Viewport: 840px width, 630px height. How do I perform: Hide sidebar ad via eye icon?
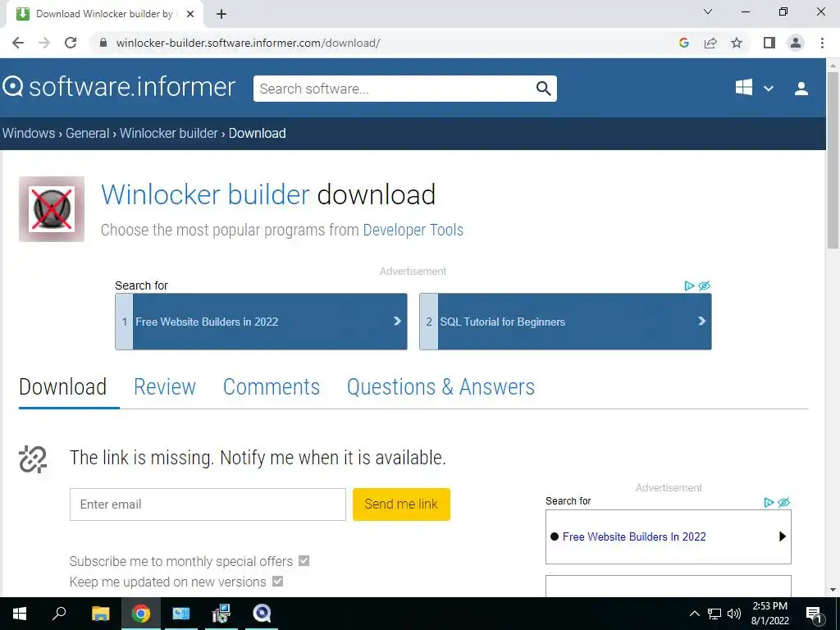point(783,502)
